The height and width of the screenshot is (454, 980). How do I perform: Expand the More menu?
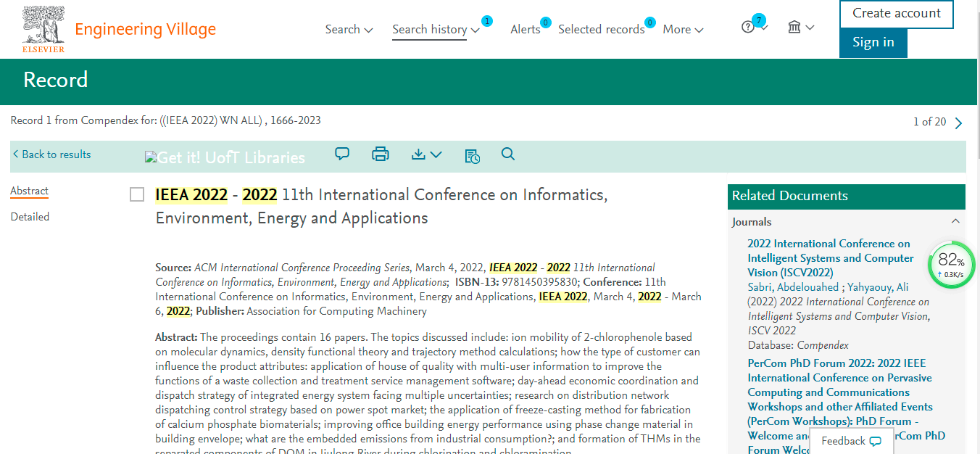point(683,30)
